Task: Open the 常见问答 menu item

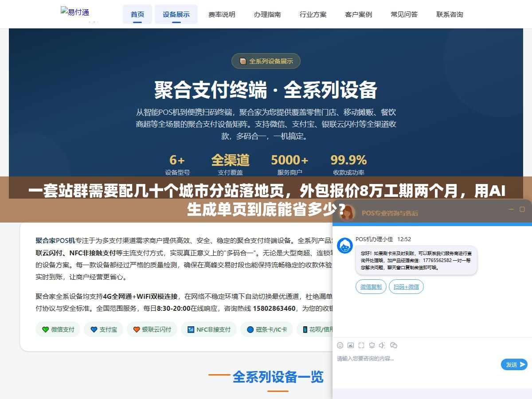Action: (404, 14)
